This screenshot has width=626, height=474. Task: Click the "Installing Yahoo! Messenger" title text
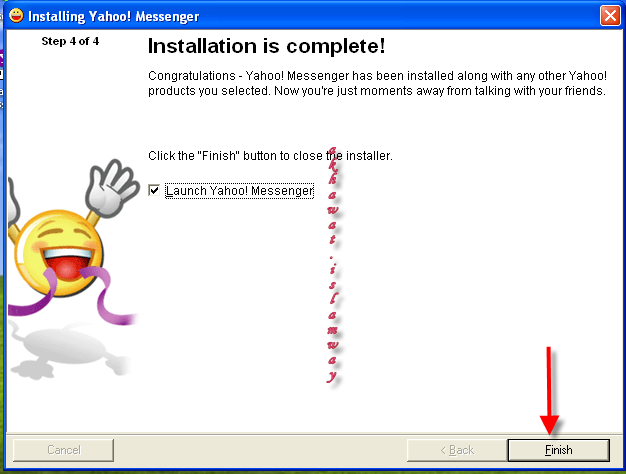tap(114, 16)
